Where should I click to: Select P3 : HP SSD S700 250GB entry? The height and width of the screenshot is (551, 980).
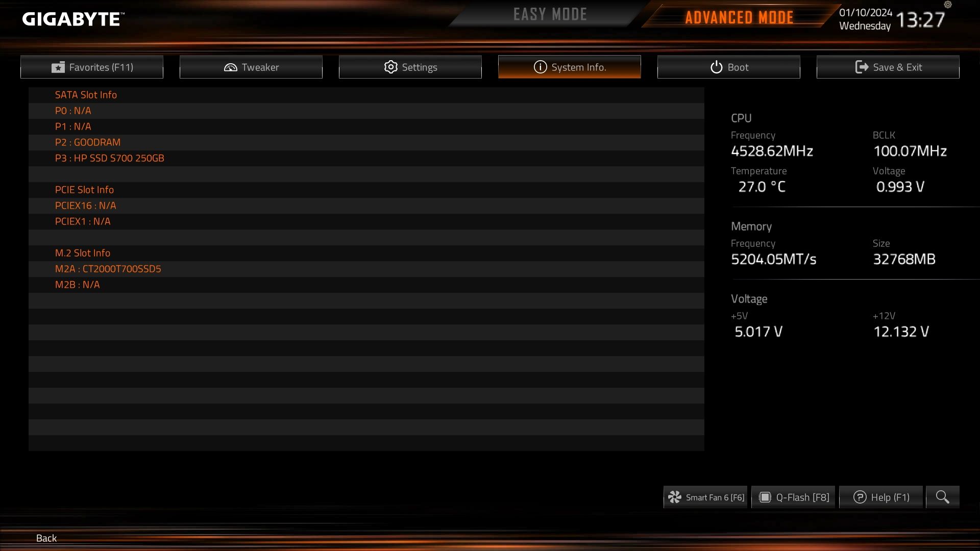coord(366,158)
